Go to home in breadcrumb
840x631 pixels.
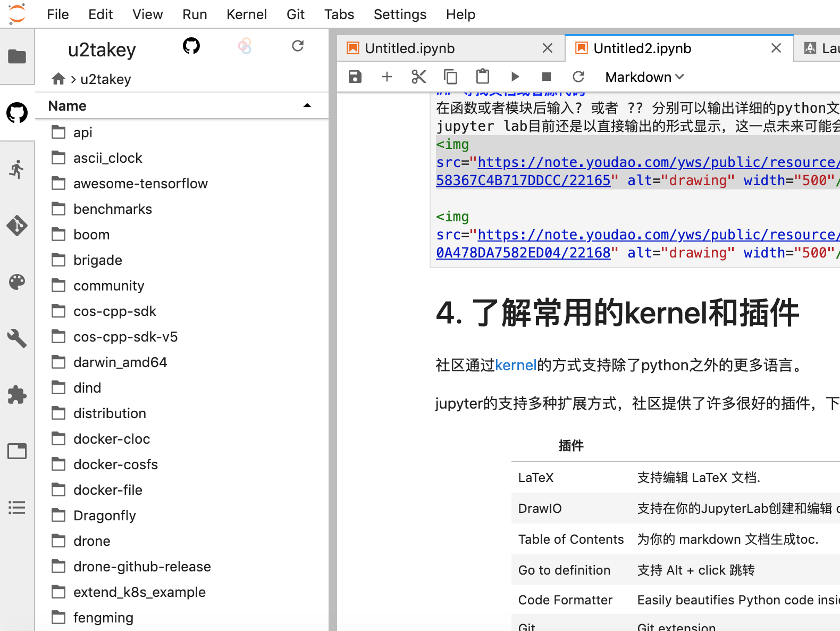(x=58, y=79)
